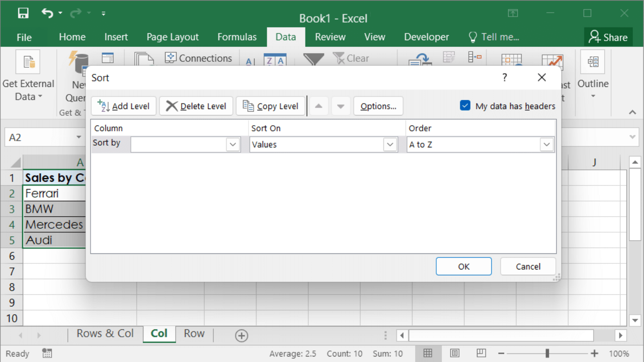Open the Review ribbon tab
Image resolution: width=644 pixels, height=362 pixels.
[330, 37]
